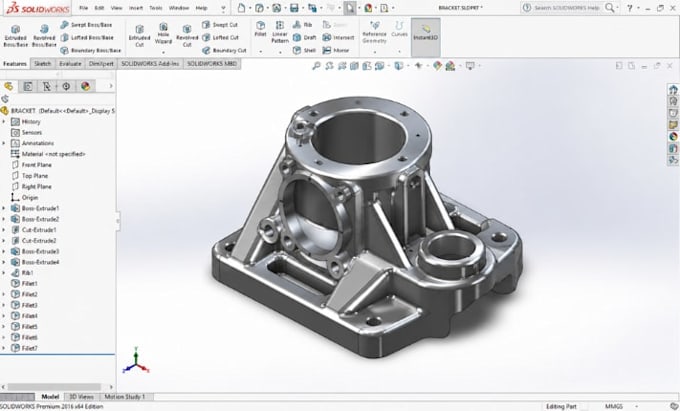Open the Tools menu
680x411 pixels.
pyautogui.click(x=156, y=8)
